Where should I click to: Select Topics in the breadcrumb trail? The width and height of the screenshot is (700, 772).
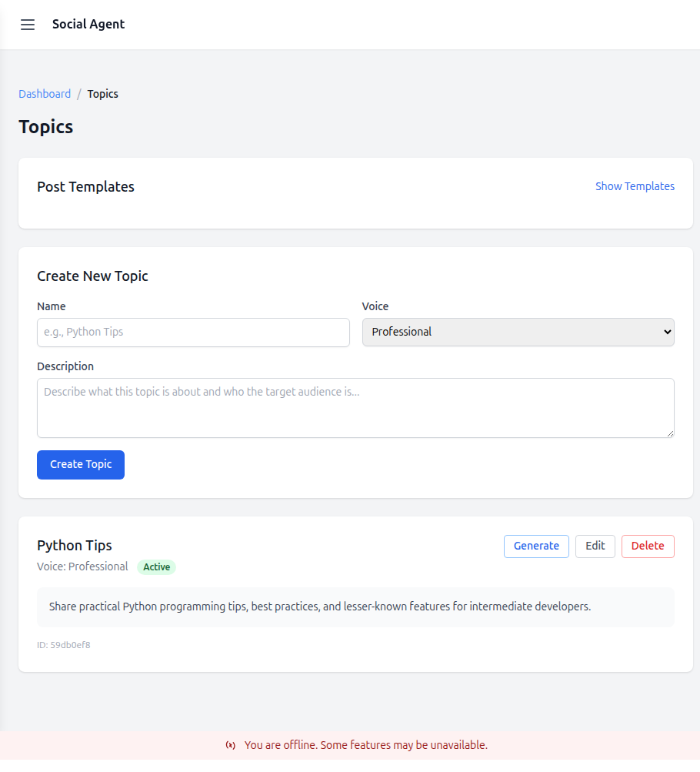point(102,93)
